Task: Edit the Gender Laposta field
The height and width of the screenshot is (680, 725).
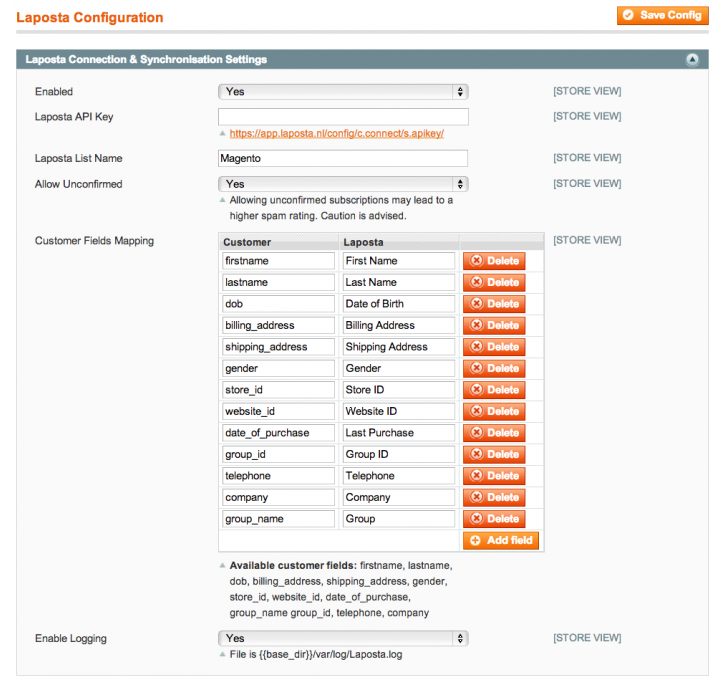Action: tap(399, 368)
